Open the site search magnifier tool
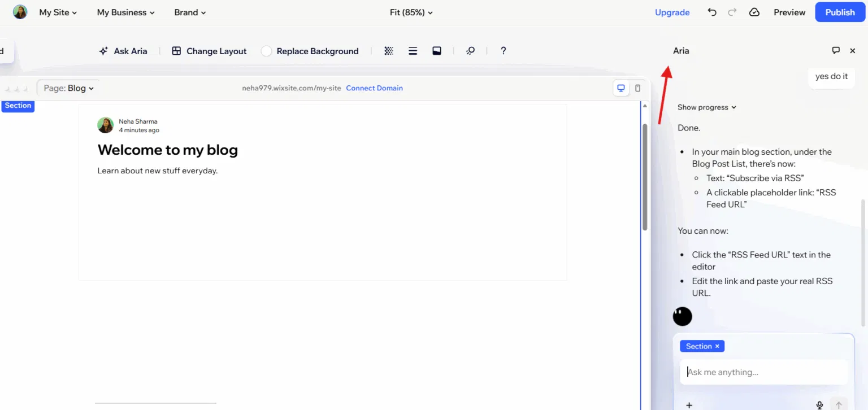The width and height of the screenshot is (868, 410). tap(470, 51)
